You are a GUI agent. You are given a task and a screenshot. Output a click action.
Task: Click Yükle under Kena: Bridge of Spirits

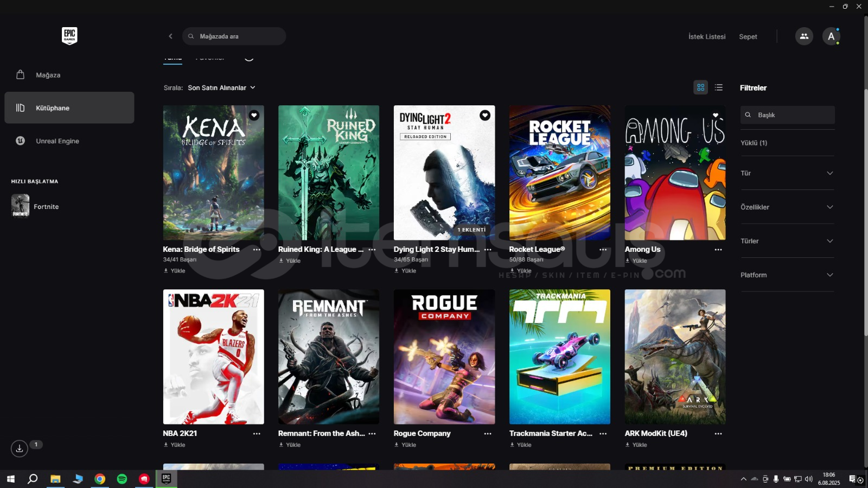pyautogui.click(x=175, y=271)
